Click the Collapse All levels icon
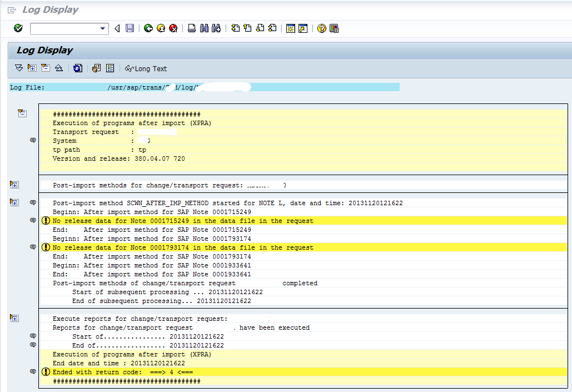The width and height of the screenshot is (572, 392). click(x=59, y=68)
